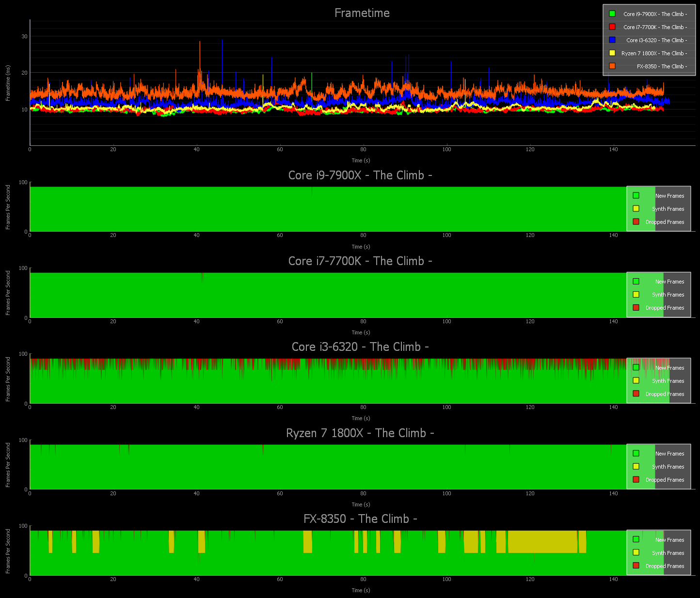Select Dropped Frames label in Ryzen 7 1800X legend

pyautogui.click(x=665, y=480)
